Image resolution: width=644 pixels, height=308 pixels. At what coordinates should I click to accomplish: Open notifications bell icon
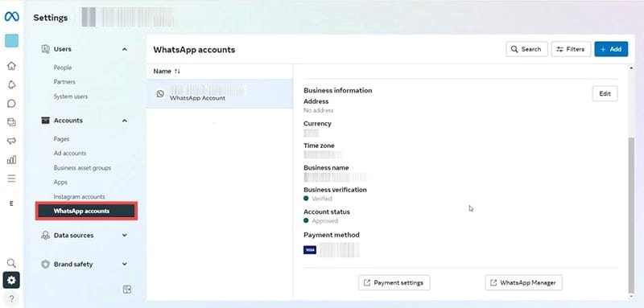point(11,84)
